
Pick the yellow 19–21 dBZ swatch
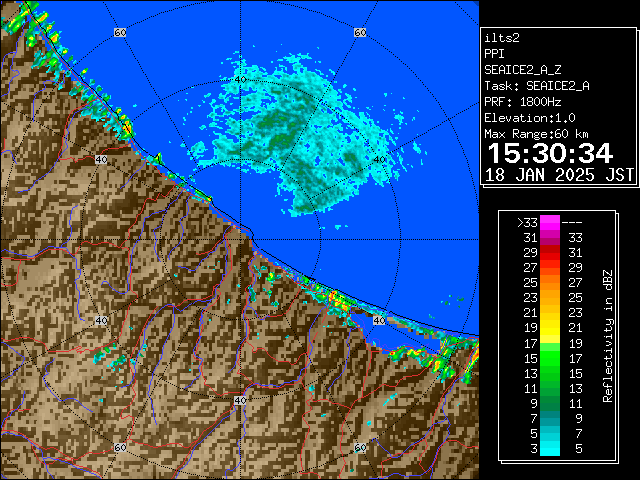pyautogui.click(x=550, y=328)
